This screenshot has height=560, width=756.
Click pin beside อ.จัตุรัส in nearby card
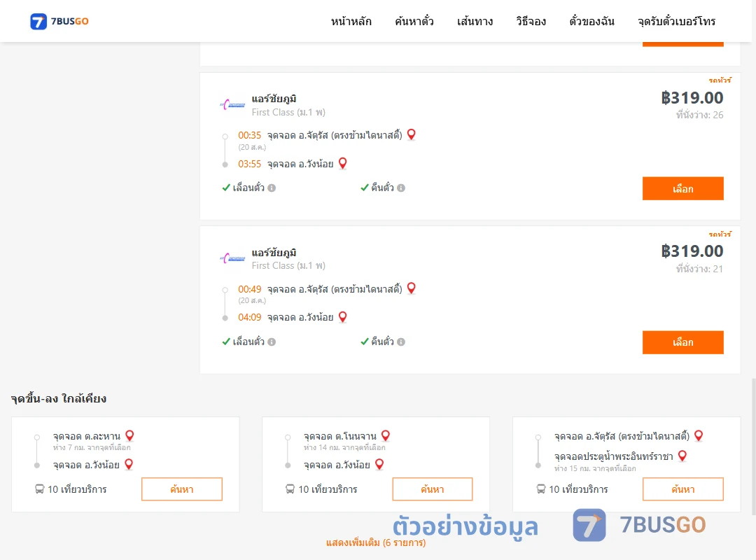(x=699, y=435)
